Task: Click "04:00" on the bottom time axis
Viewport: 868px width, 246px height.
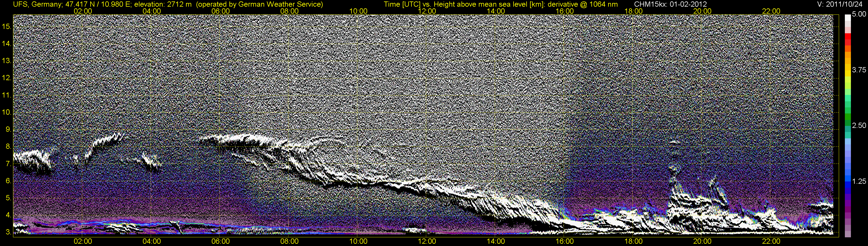Action: click(x=152, y=241)
